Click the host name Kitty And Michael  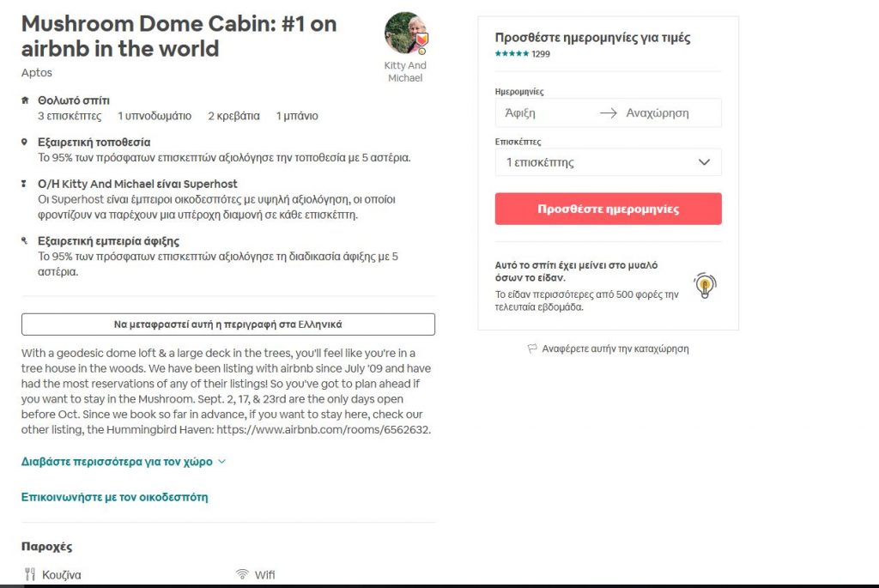tap(405, 71)
